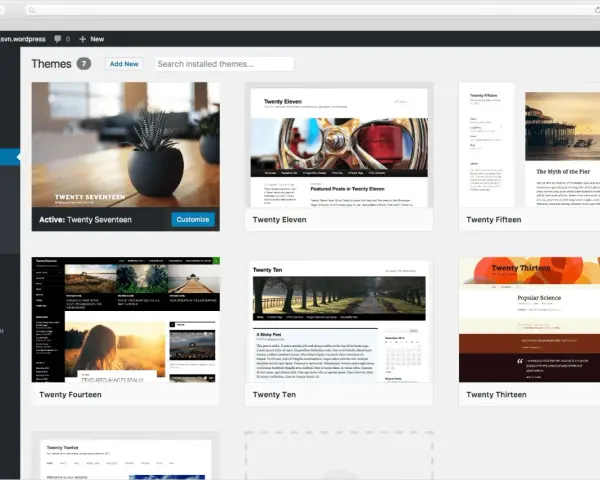
Task: Click the Active: Twenty Seventeen label
Action: [x=85, y=220]
